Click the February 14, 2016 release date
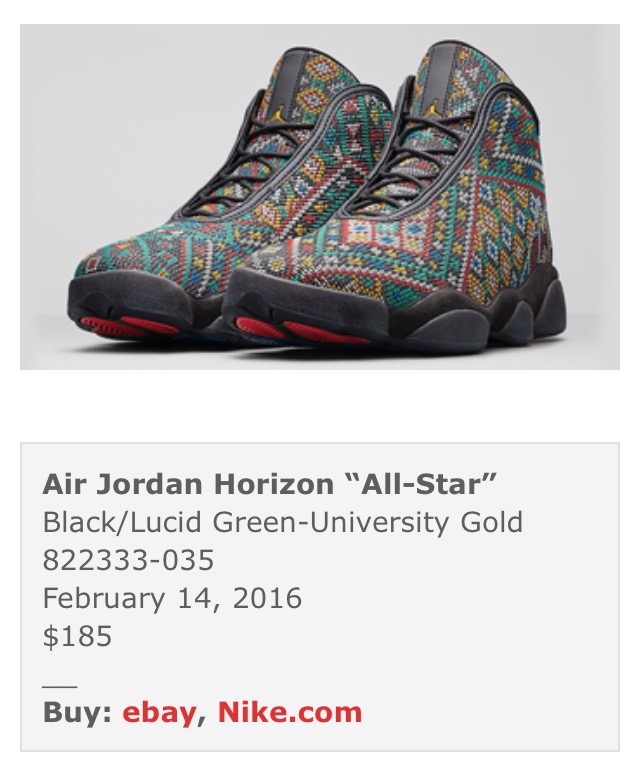Screen dimensions: 640x773 (x=172, y=598)
